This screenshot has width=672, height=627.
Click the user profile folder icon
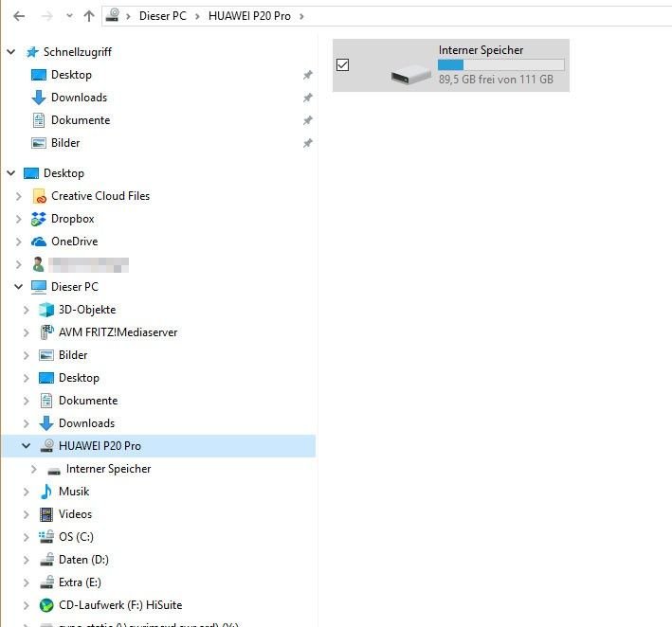click(x=38, y=264)
